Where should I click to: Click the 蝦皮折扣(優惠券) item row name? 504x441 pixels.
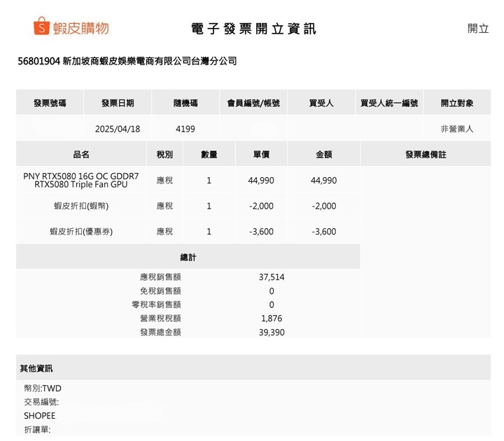pos(81,232)
